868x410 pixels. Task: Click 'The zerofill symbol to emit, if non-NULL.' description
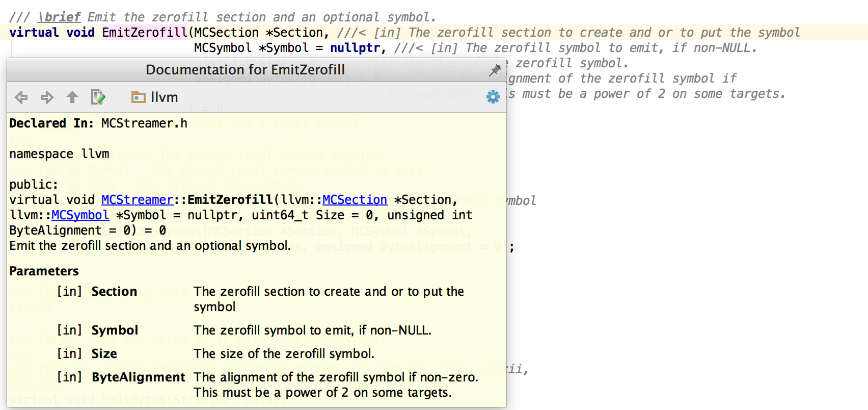(x=313, y=330)
